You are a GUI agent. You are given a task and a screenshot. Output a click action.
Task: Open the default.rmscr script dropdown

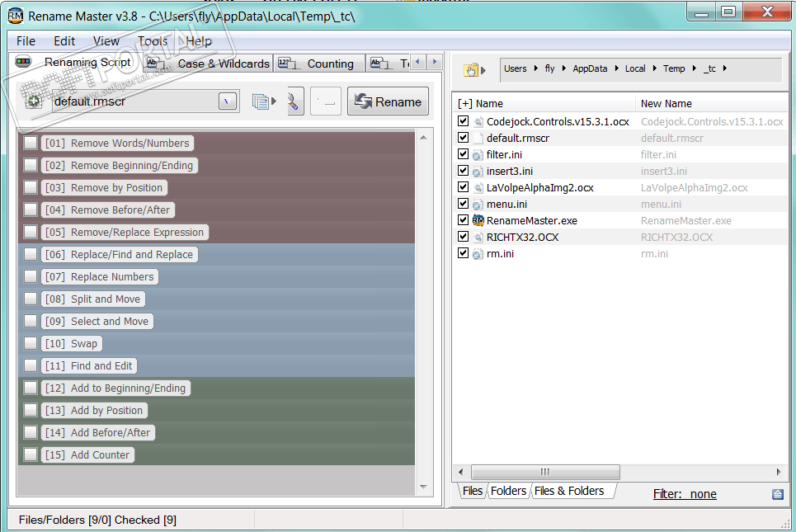(x=228, y=101)
